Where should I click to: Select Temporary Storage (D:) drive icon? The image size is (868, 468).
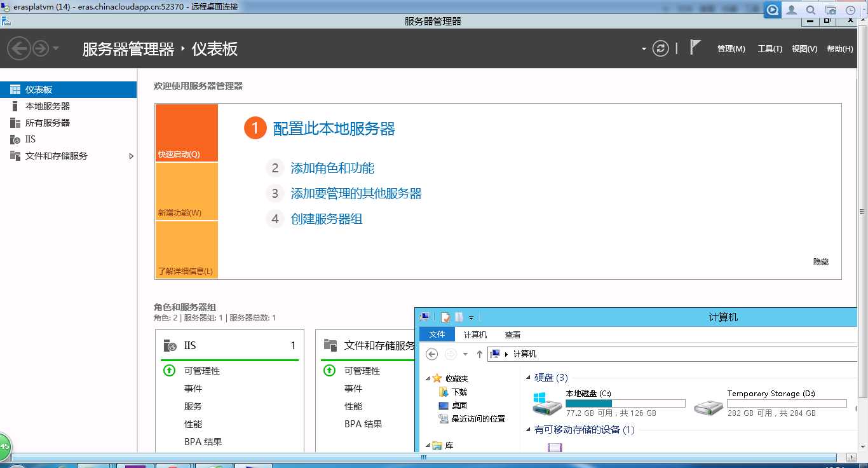pos(709,406)
